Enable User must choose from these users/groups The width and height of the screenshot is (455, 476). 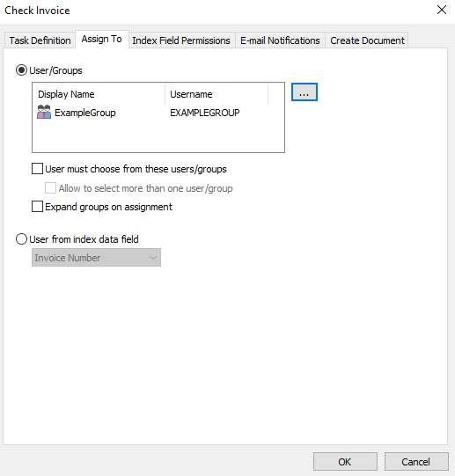37,169
